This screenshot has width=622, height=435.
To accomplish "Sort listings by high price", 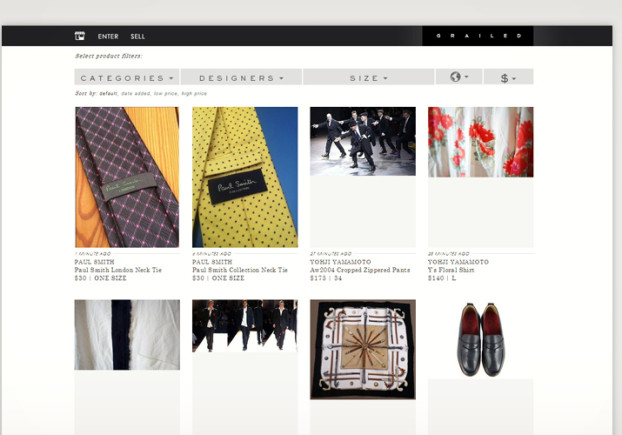I will tap(195, 93).
